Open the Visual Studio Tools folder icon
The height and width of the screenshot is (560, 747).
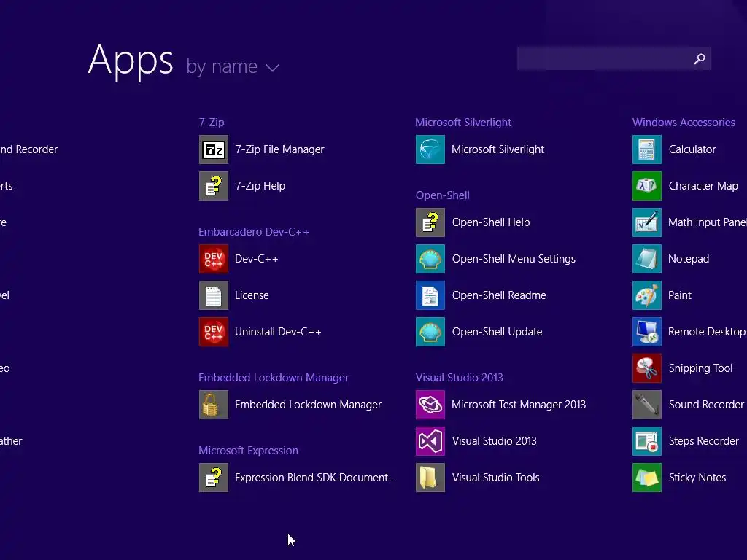point(430,478)
